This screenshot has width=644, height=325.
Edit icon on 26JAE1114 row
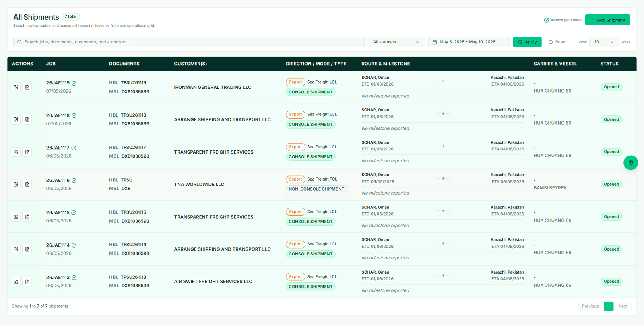coord(16,249)
